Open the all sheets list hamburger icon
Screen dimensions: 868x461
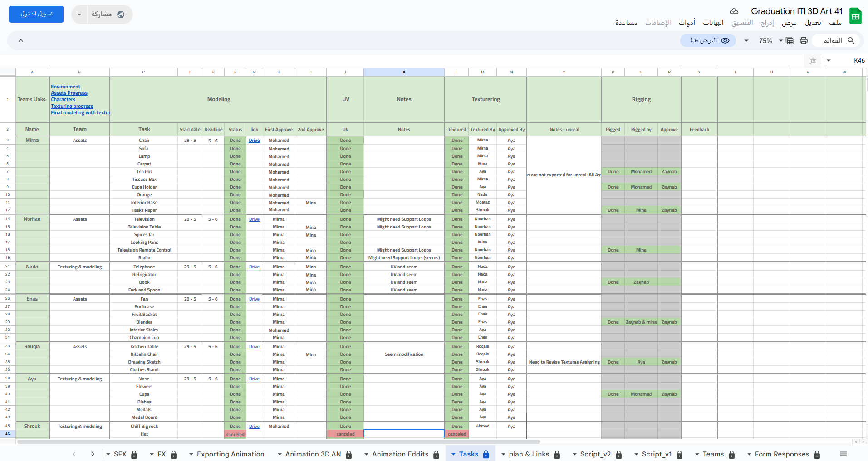[843, 454]
